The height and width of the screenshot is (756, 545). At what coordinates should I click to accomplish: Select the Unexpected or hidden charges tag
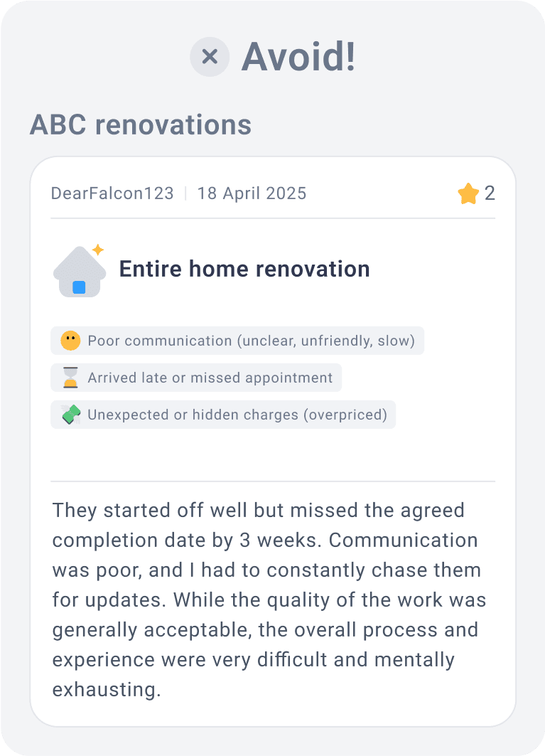click(x=237, y=415)
